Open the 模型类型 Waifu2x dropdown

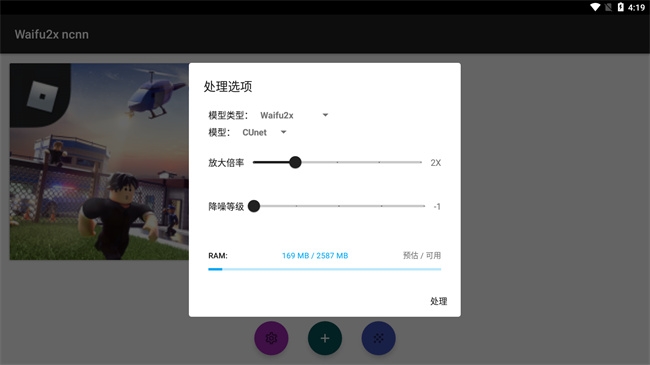(294, 115)
